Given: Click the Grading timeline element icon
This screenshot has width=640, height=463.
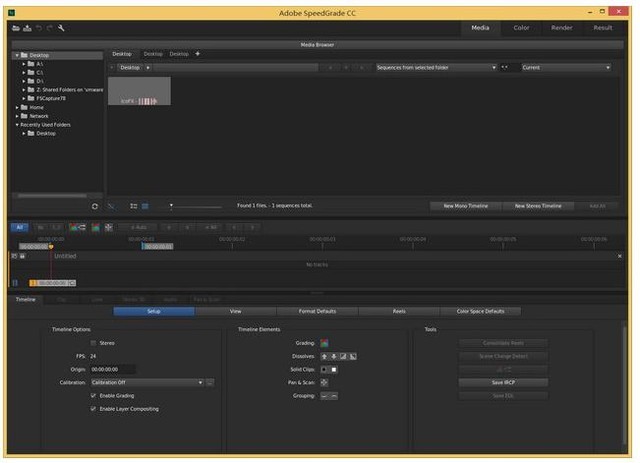Looking at the screenshot, I should click(x=324, y=343).
